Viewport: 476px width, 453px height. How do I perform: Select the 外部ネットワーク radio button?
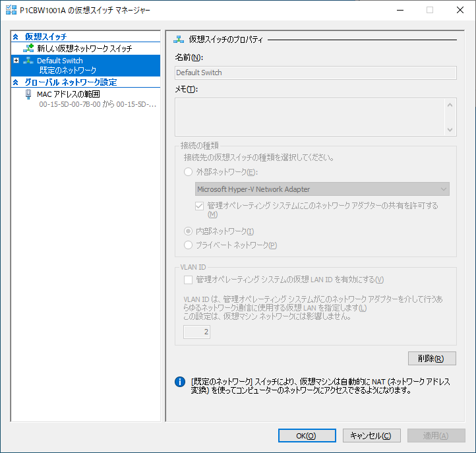[188, 172]
